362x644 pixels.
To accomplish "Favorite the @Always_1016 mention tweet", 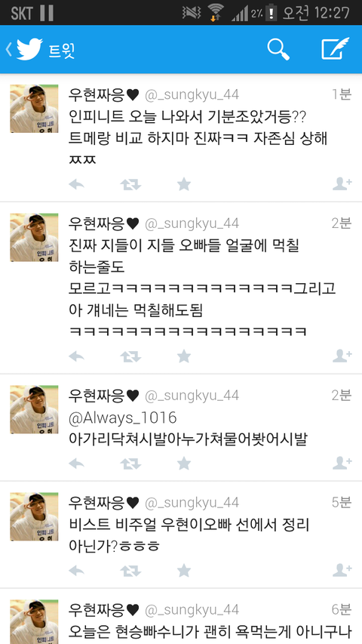I will (x=184, y=464).
